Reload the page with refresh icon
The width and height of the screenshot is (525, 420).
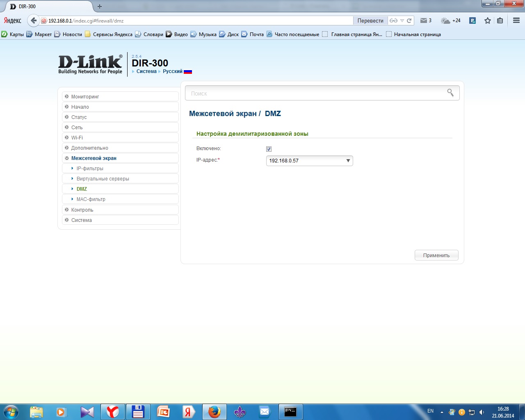click(409, 21)
